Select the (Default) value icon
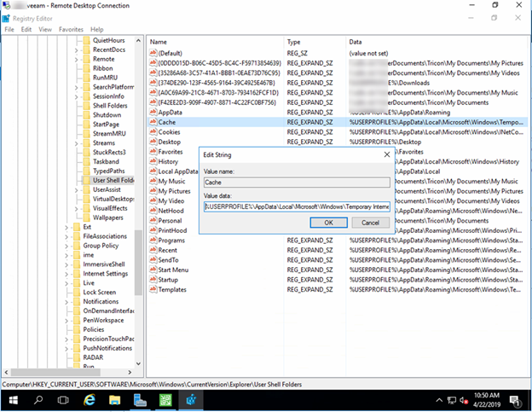Image resolution: width=532 pixels, height=412 pixels. click(x=153, y=53)
